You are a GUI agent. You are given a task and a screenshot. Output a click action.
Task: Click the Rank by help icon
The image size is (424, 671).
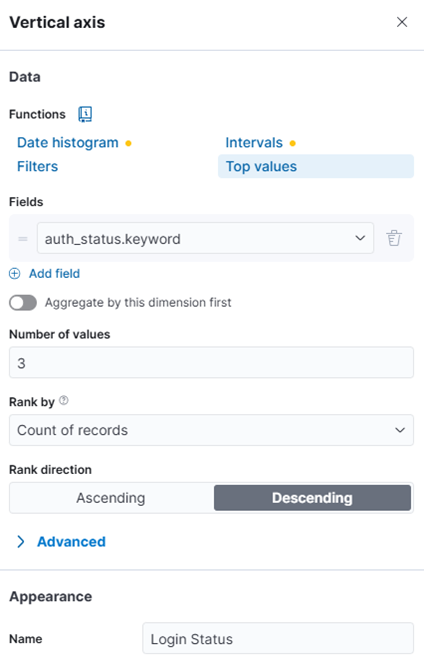(63, 401)
